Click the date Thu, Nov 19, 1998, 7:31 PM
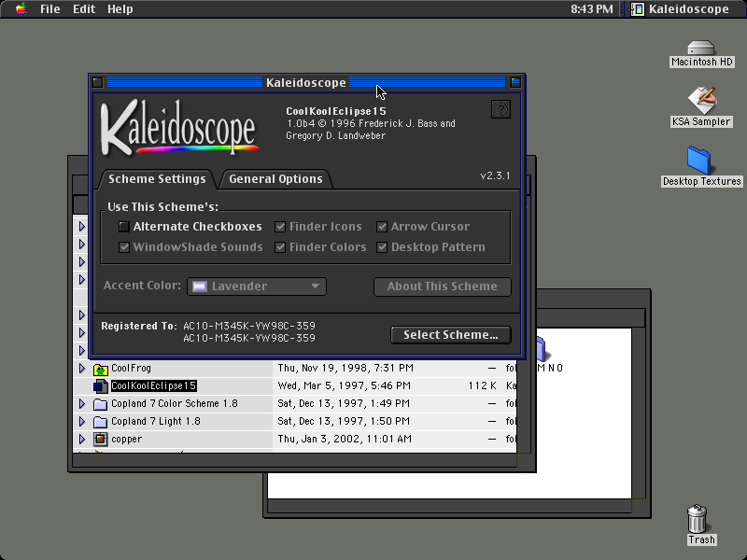The width and height of the screenshot is (747, 560). 345,368
